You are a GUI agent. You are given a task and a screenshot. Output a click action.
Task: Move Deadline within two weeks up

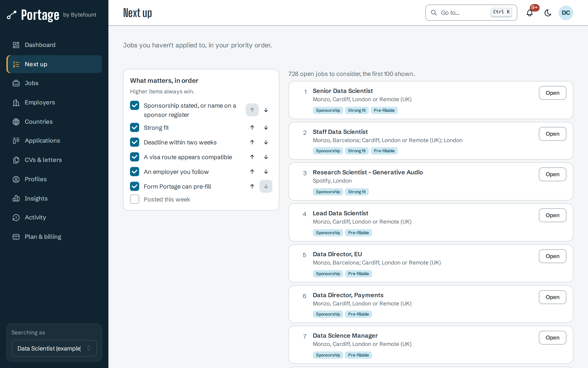[x=252, y=142]
